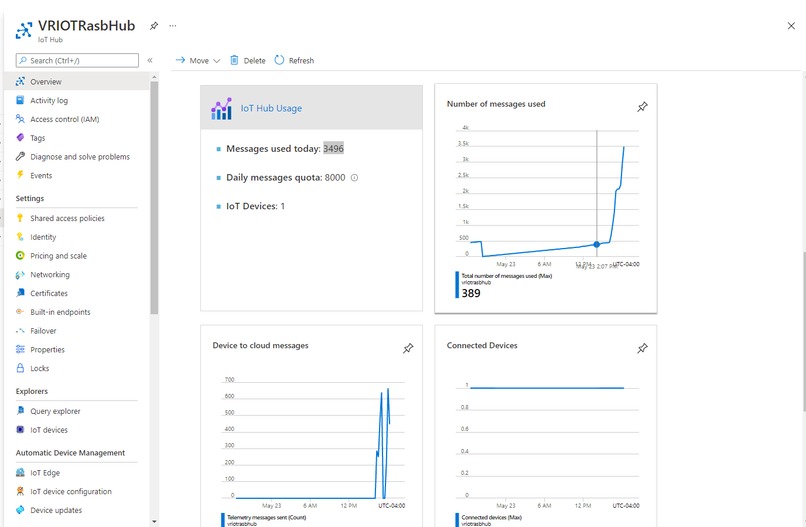Click the Daily messages quota: 8000 text
This screenshot has width=806, height=527.
[x=285, y=177]
